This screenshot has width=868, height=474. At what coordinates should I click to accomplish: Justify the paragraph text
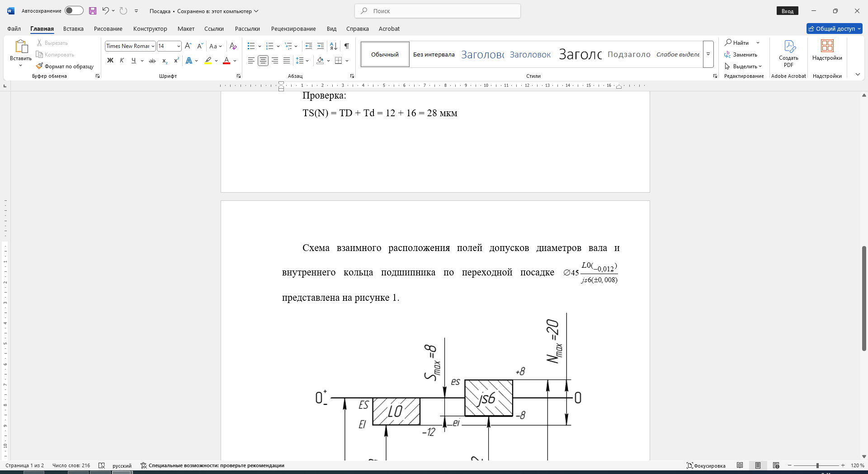point(287,61)
